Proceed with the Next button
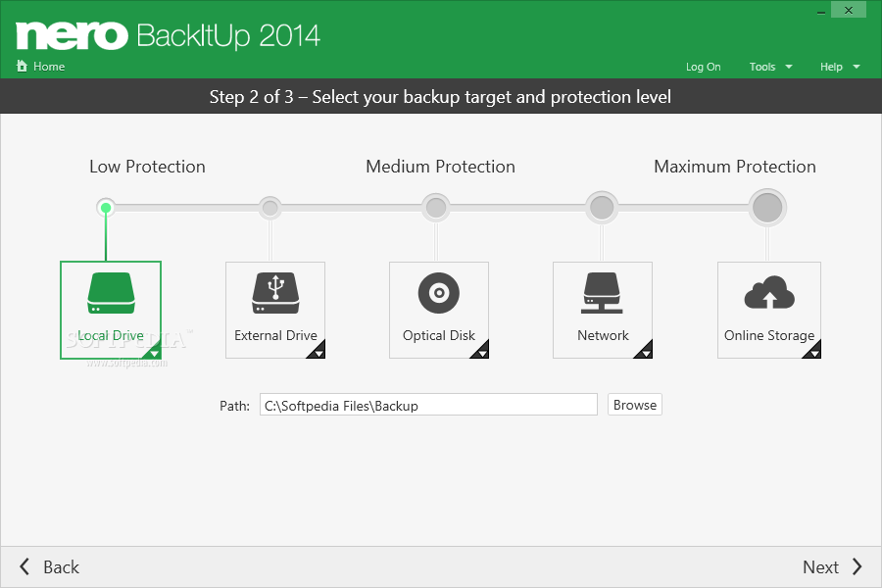This screenshot has width=882, height=588. point(832,566)
